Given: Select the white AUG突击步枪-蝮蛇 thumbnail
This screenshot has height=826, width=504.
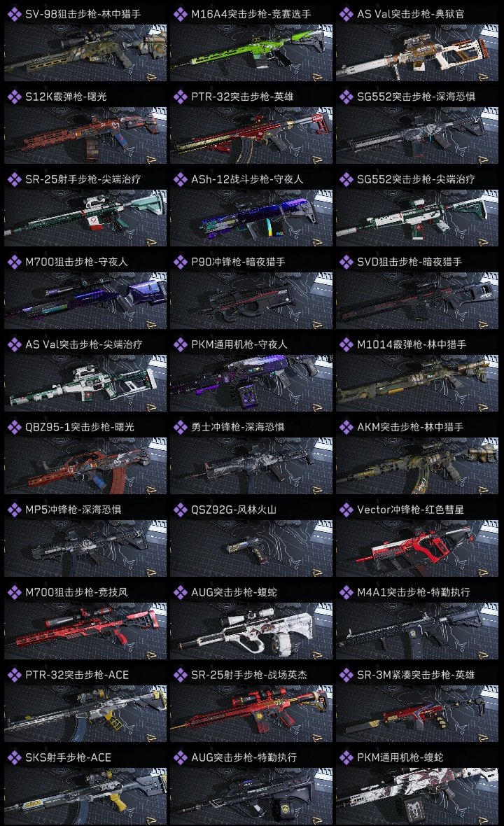Looking at the screenshot, I should click(251, 631).
